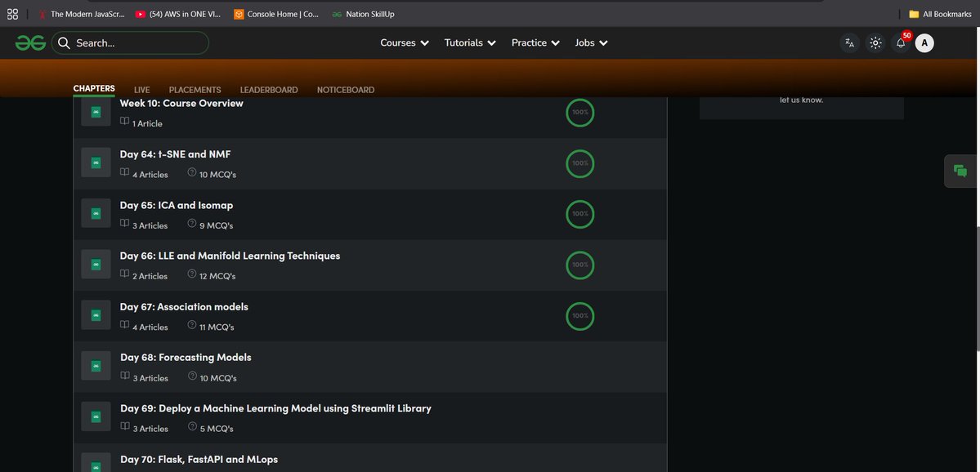Expand the Courses dropdown menu
The height and width of the screenshot is (472, 980).
tap(405, 43)
